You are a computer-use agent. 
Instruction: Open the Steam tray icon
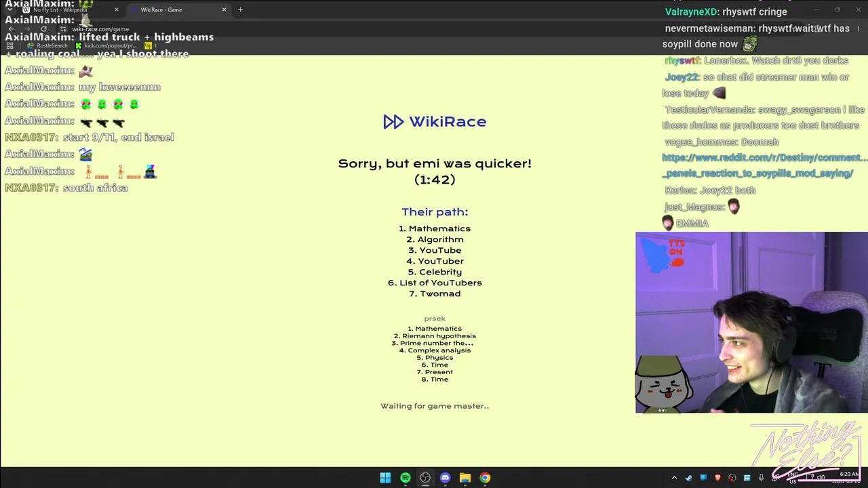pyautogui.click(x=688, y=478)
